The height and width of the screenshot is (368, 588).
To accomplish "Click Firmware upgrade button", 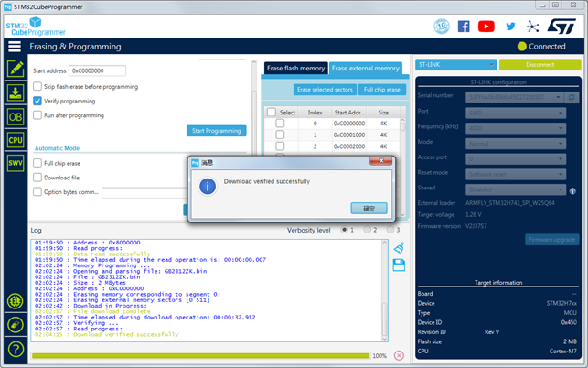I will tap(552, 240).
